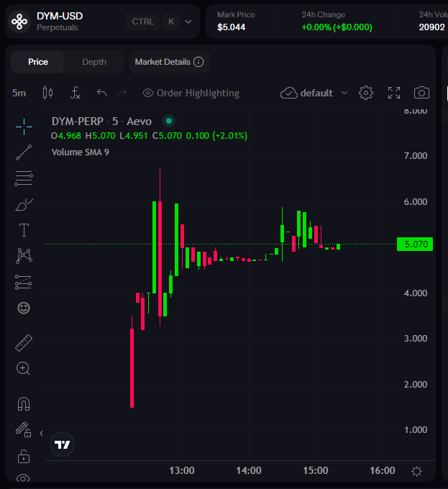Select the crosshair cursor tool
Screen dimensions: 448x489
point(24,127)
